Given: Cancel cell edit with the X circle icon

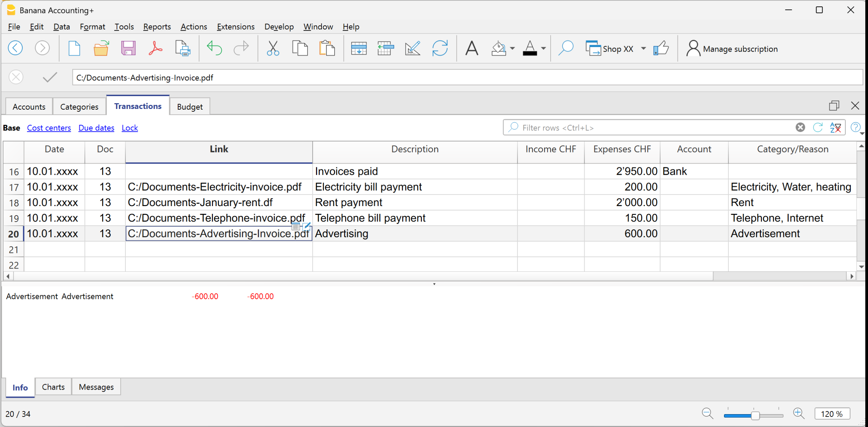Looking at the screenshot, I should tap(16, 78).
